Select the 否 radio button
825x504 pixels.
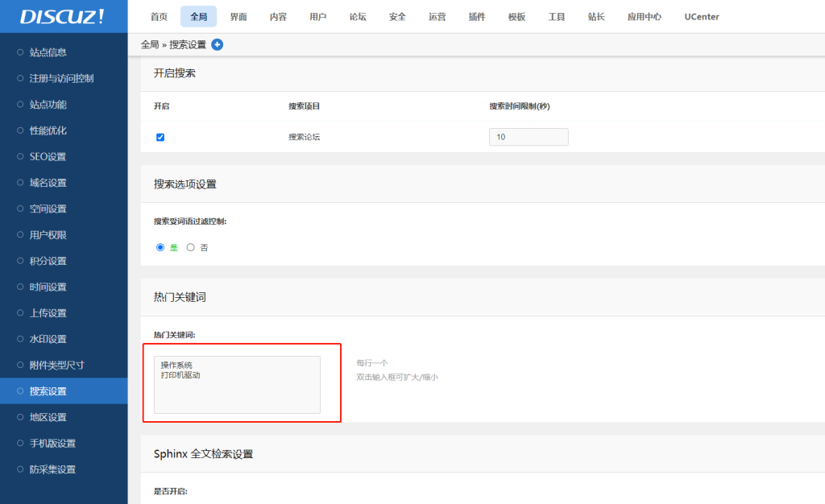click(191, 247)
